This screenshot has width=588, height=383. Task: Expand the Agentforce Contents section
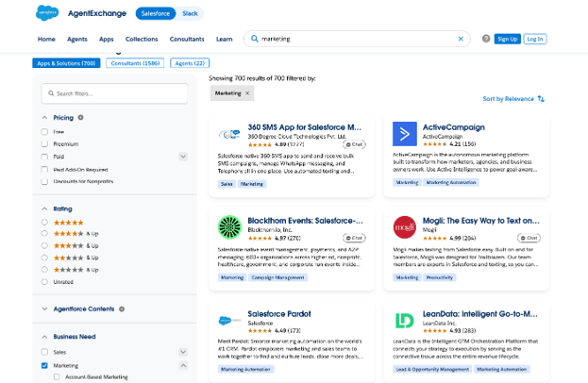[44, 309]
